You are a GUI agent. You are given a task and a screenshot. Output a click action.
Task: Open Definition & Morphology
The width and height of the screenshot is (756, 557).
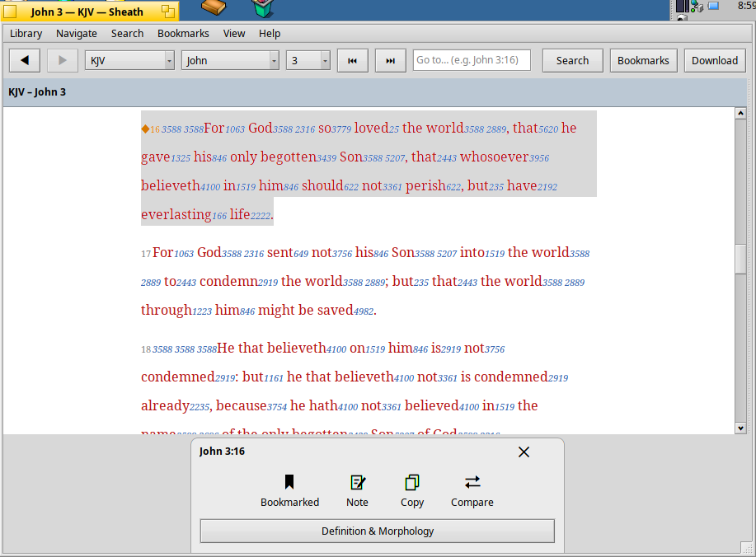pyautogui.click(x=377, y=531)
